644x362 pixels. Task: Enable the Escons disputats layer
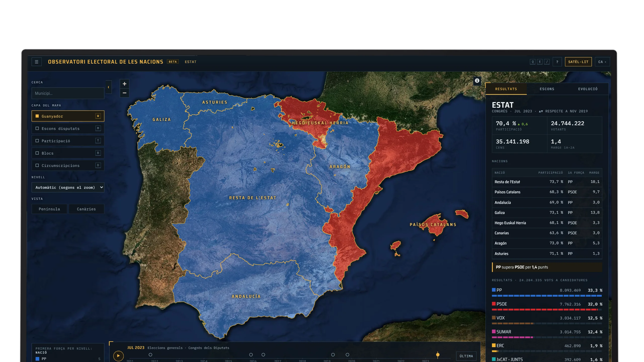click(68, 128)
